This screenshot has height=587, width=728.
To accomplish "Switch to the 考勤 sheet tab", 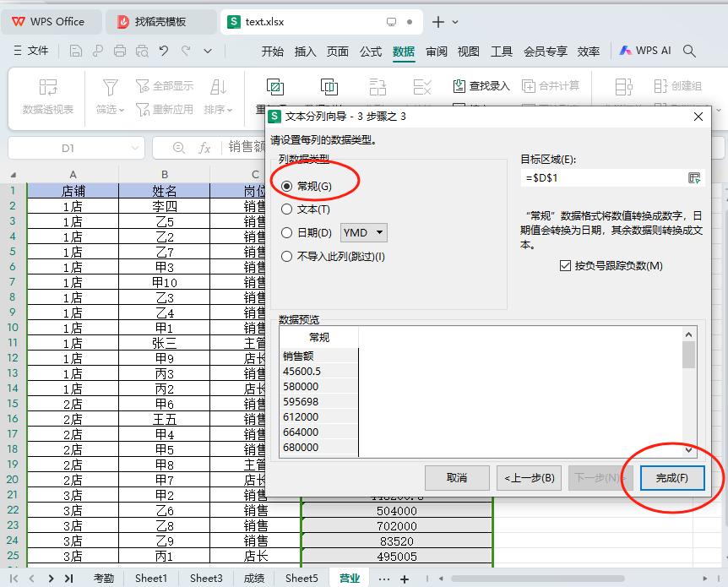I will [x=104, y=579].
